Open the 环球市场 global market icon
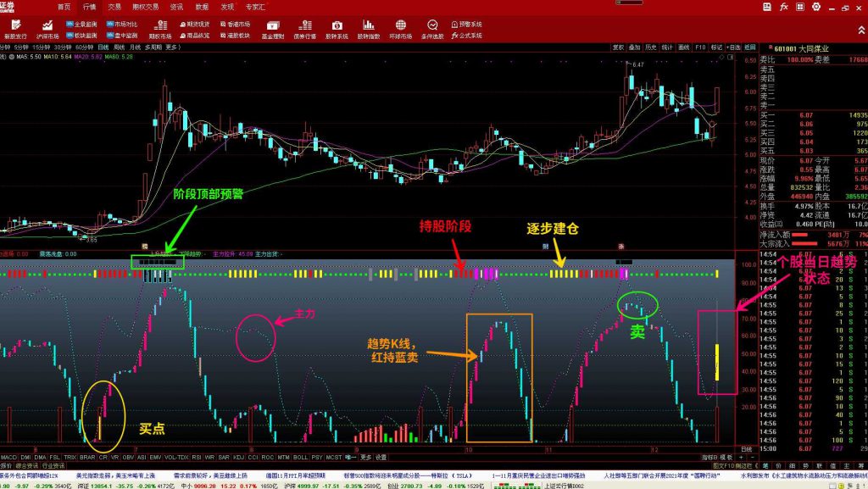 pos(400,29)
